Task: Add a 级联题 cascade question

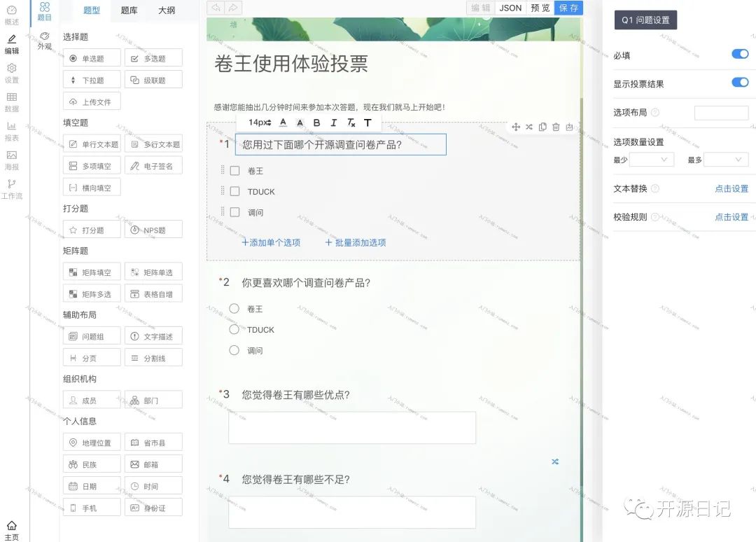Action: pyautogui.click(x=153, y=80)
